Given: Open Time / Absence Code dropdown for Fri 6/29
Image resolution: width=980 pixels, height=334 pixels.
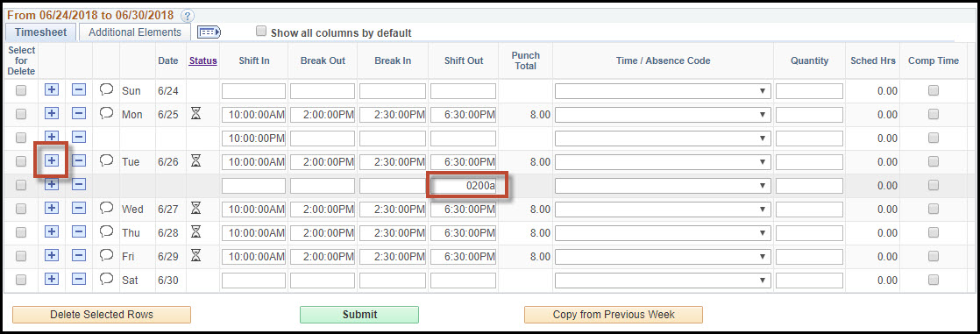Looking at the screenshot, I should (663, 257).
